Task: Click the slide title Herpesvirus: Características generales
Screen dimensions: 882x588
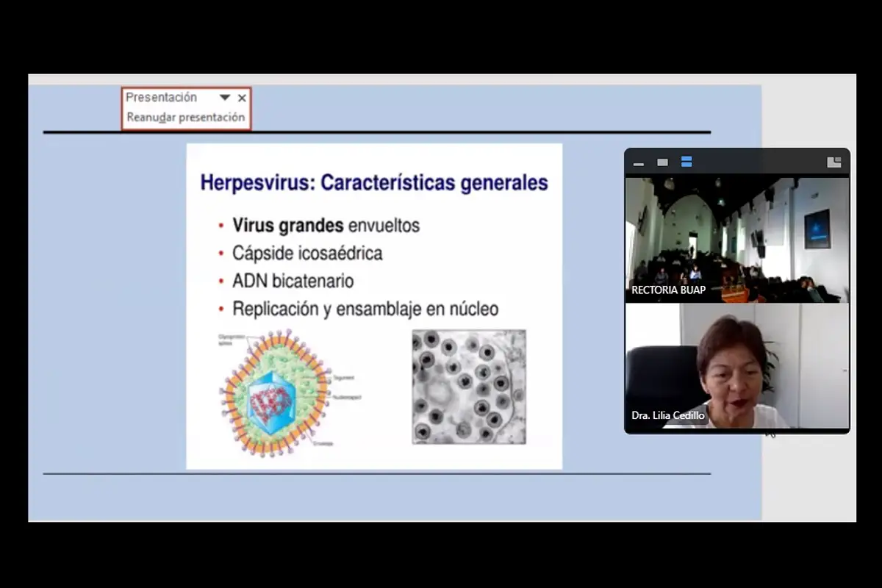Action: (x=373, y=182)
